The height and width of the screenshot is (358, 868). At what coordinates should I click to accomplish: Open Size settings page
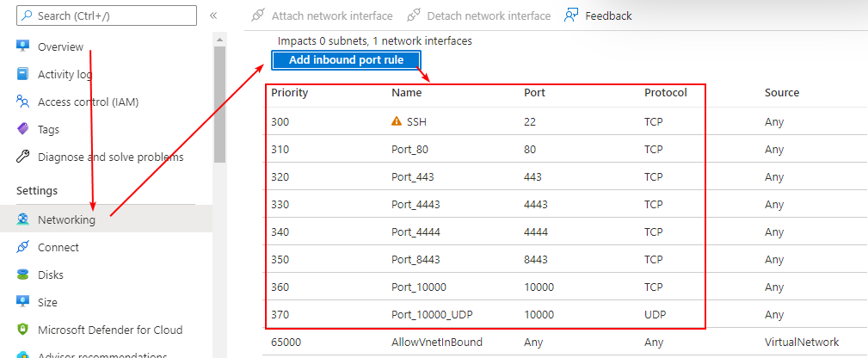coord(47,303)
